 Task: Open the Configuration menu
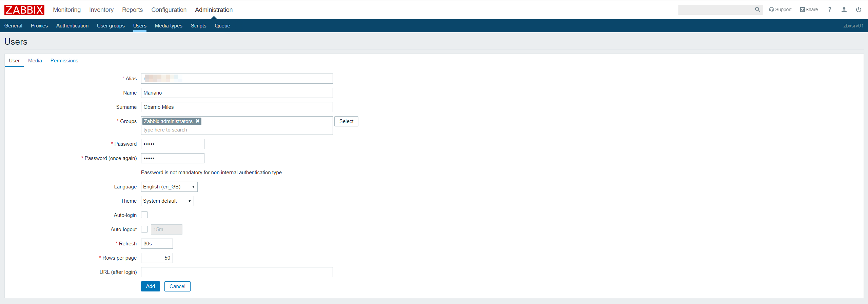tap(169, 10)
